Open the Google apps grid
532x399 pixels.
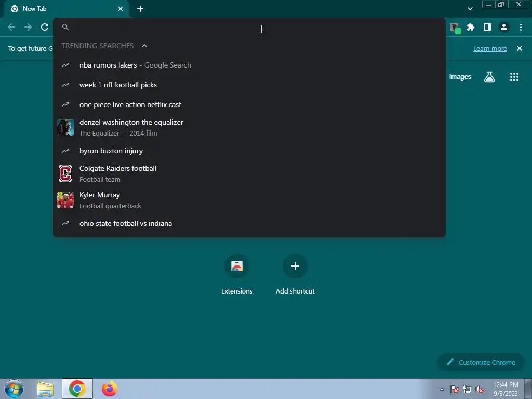click(514, 77)
